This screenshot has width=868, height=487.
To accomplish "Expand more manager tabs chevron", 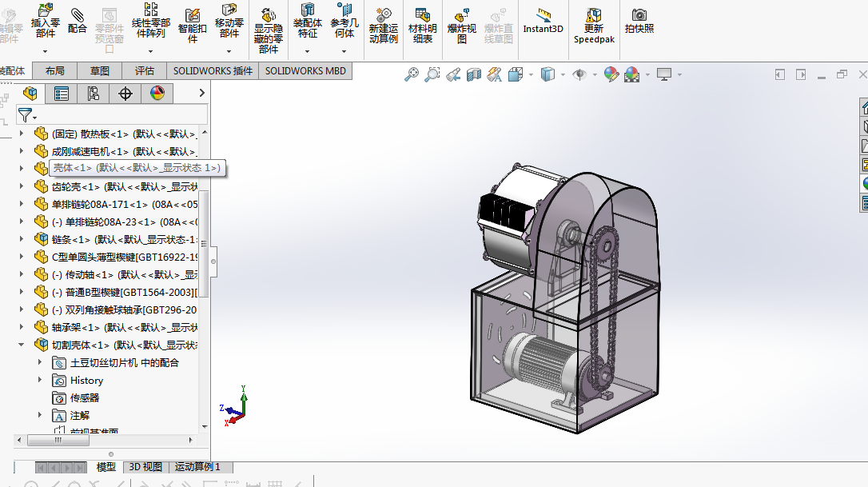I will 202,93.
